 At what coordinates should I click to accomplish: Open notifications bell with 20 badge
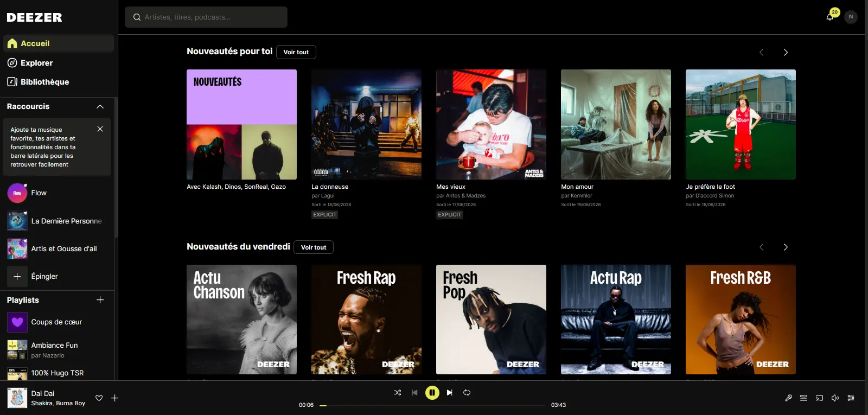[830, 16]
